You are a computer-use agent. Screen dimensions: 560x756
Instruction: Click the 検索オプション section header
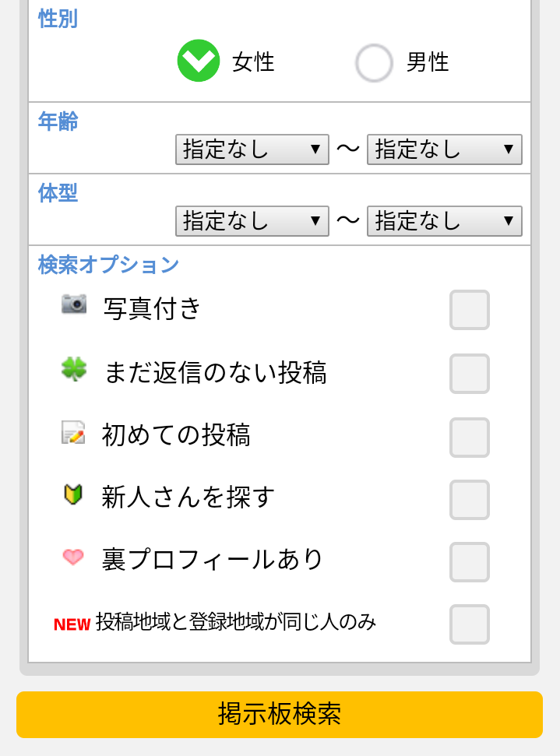coord(109,265)
